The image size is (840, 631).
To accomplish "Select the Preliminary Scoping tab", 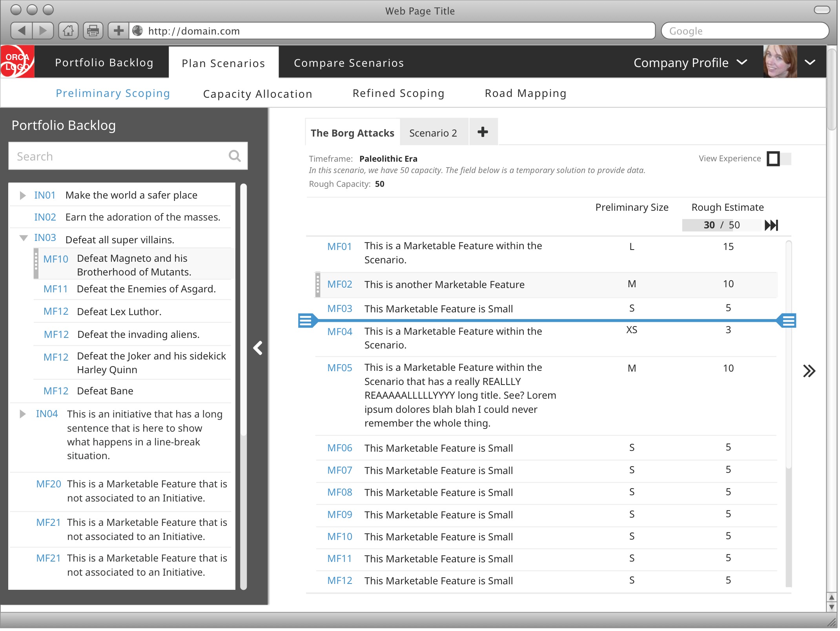I will [x=113, y=93].
